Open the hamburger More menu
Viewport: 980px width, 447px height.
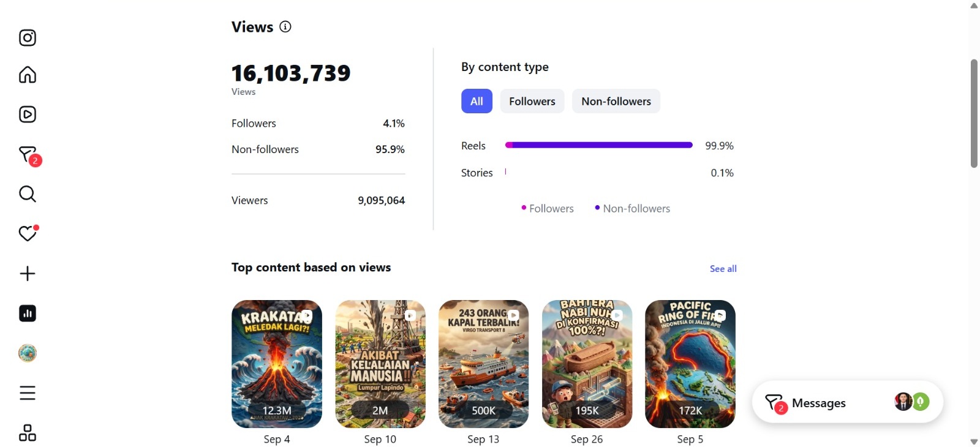(x=28, y=393)
